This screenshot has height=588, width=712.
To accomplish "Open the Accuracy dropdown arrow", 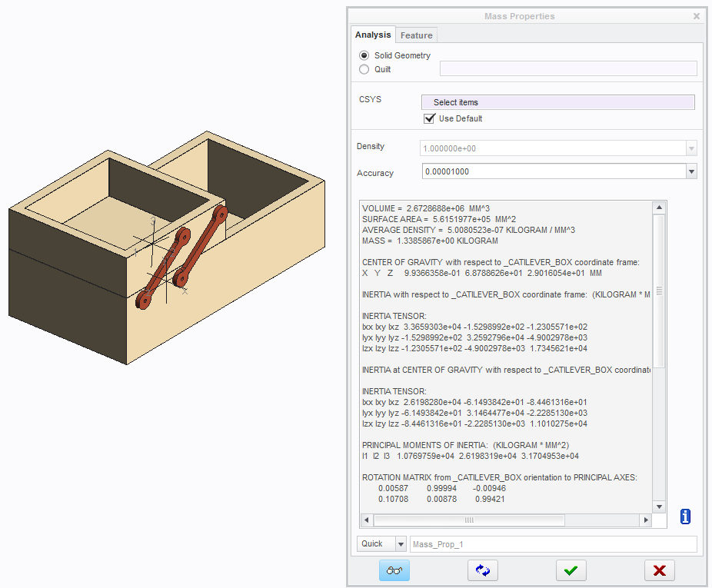I will click(x=691, y=171).
